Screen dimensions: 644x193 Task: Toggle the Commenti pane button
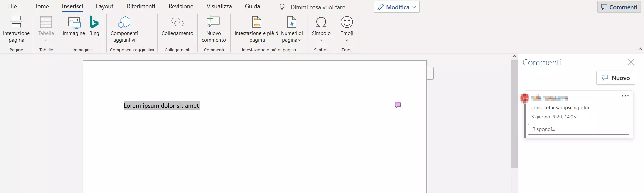click(619, 7)
